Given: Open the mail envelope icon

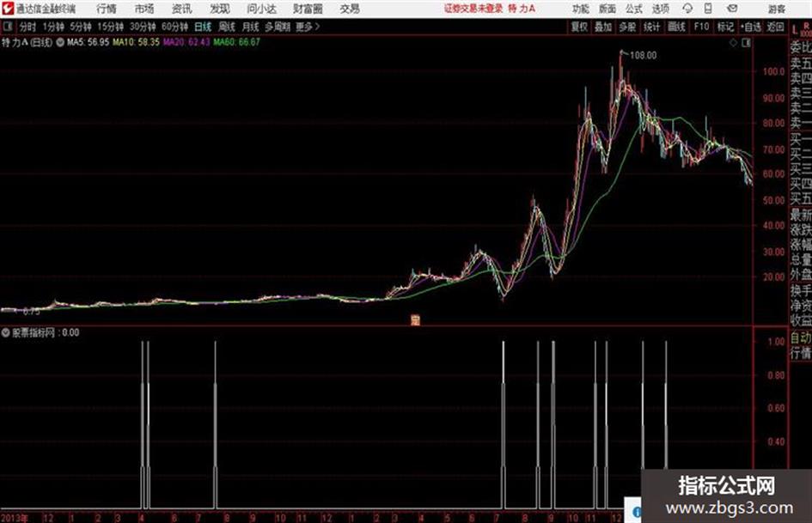Looking at the screenshot, I should 732,9.
